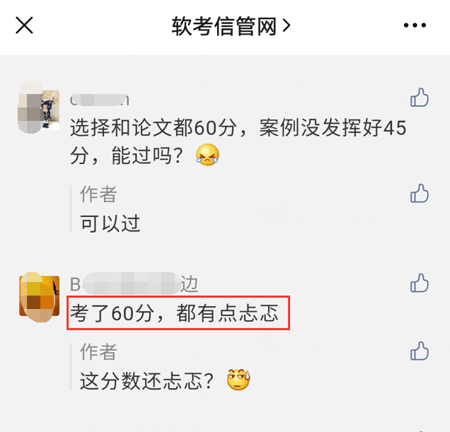The height and width of the screenshot is (432, 450).
Task: Tap the reply text 这分数还忐忑?
Action: 146,381
